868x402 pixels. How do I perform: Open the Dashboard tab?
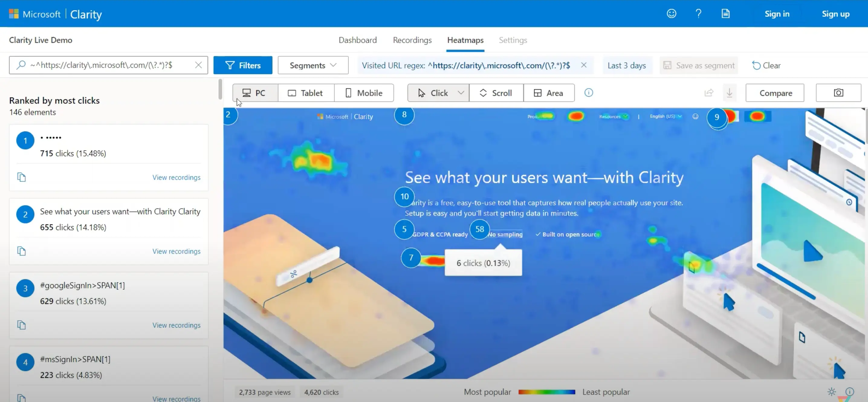[x=358, y=40]
